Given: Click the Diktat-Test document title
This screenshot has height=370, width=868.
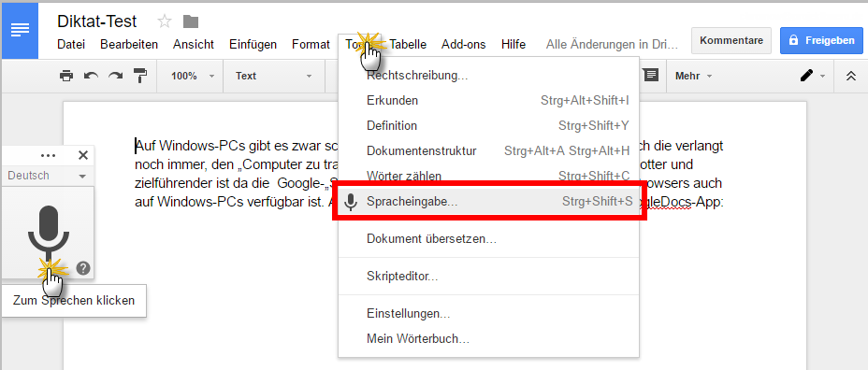Looking at the screenshot, I should coord(97,21).
